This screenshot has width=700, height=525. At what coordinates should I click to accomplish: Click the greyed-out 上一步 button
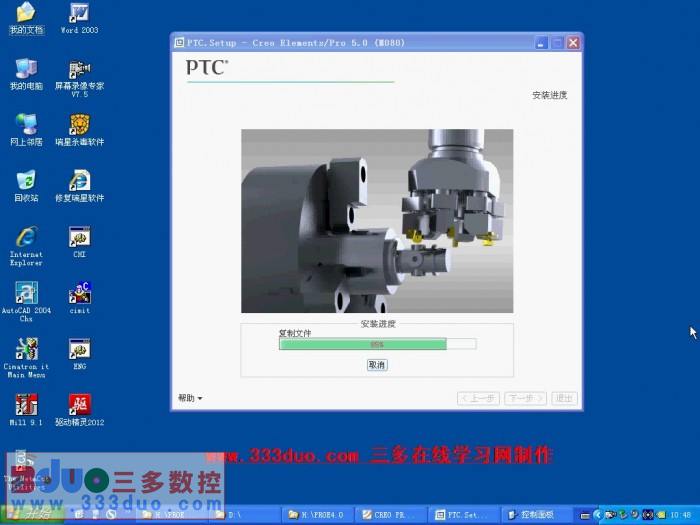[x=479, y=398]
